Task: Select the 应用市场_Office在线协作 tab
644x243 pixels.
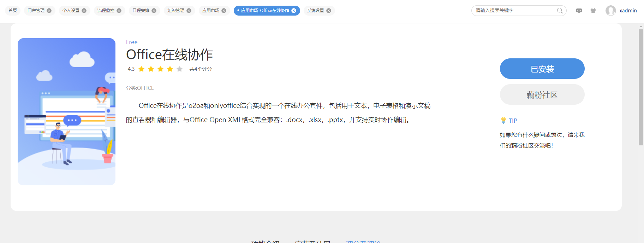Action: pos(265,11)
